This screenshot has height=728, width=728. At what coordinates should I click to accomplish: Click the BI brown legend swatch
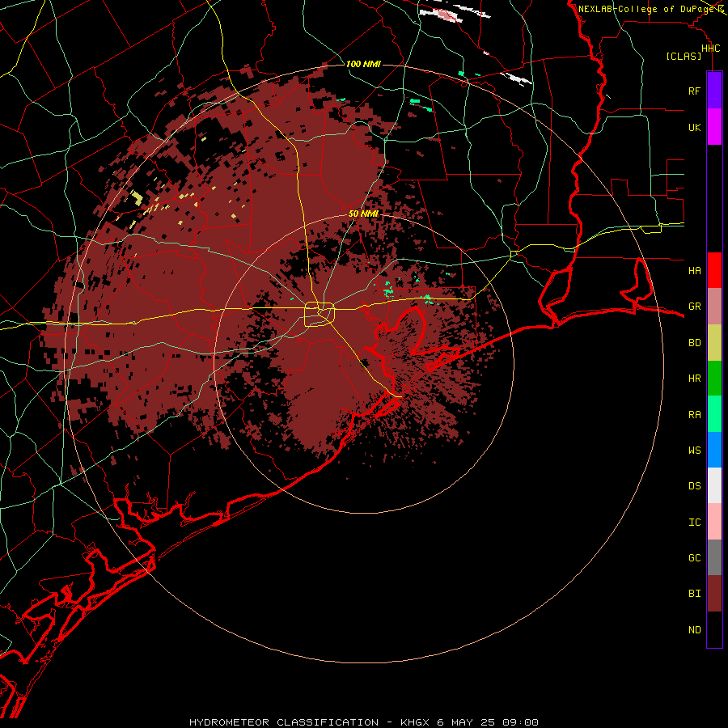714,594
